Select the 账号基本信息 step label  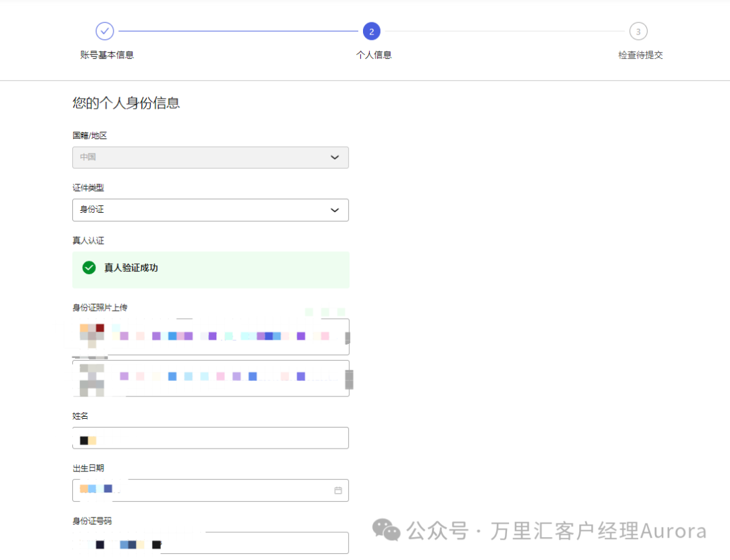[106, 55]
